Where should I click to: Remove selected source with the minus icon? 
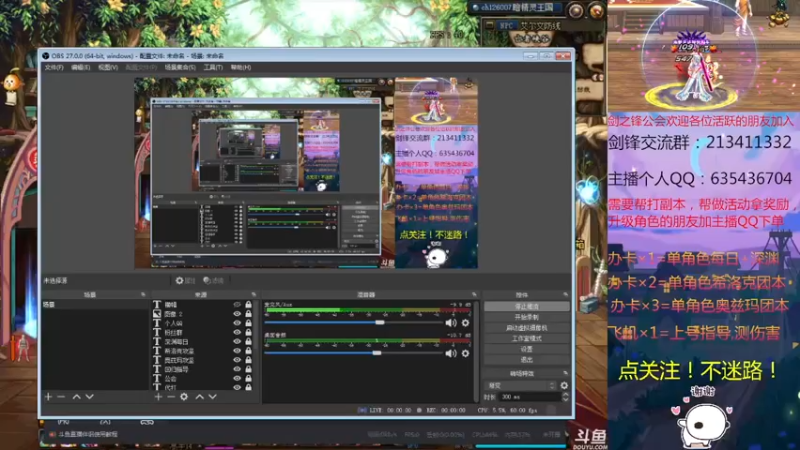(x=171, y=396)
